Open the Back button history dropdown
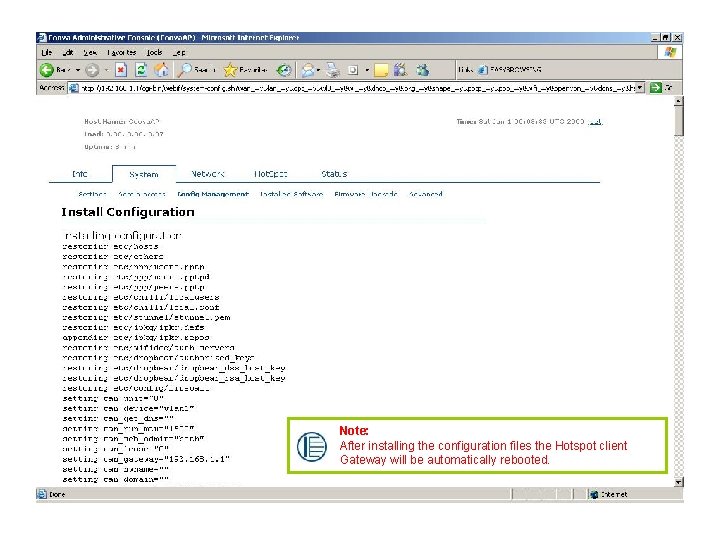The image size is (720, 540). click(x=78, y=70)
